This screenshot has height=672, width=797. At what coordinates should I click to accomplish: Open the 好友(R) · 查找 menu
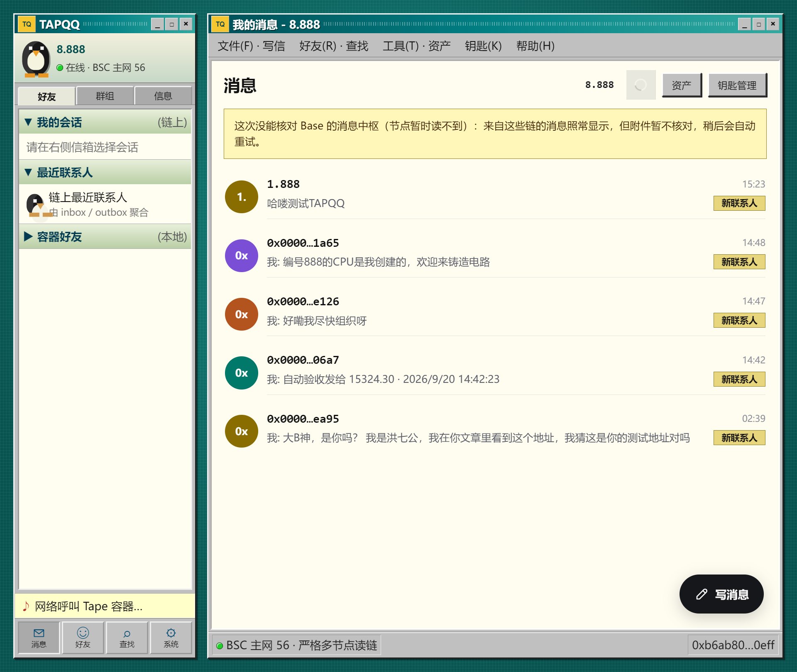[334, 46]
